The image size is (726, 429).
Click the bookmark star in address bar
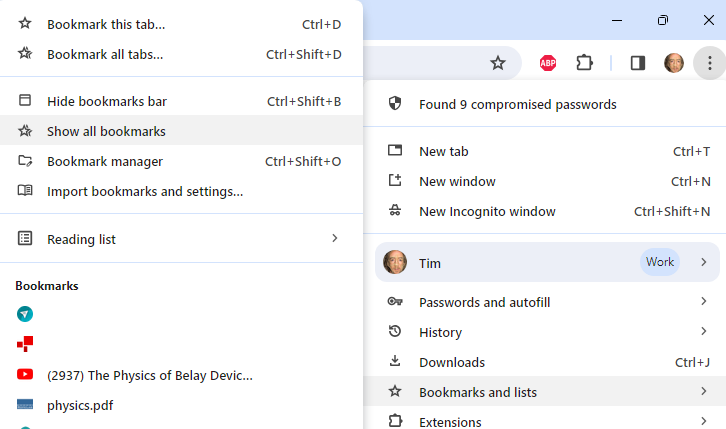497,63
